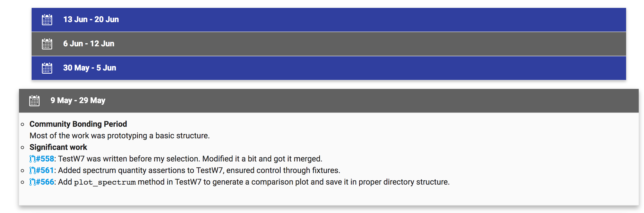Click the Significant work heading
644x213 pixels.
(58, 147)
